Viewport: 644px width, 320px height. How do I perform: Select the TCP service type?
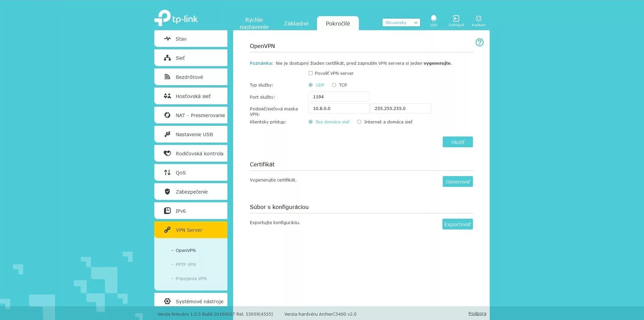tap(334, 85)
